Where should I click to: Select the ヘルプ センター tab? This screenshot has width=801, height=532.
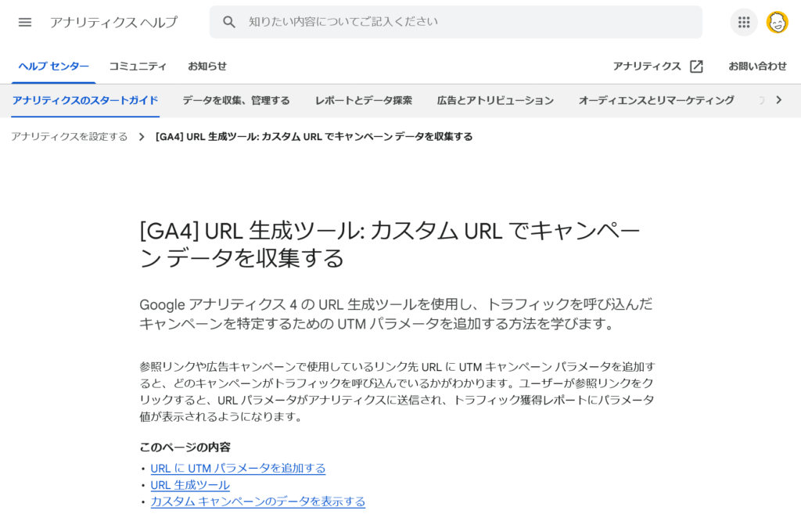pyautogui.click(x=54, y=66)
